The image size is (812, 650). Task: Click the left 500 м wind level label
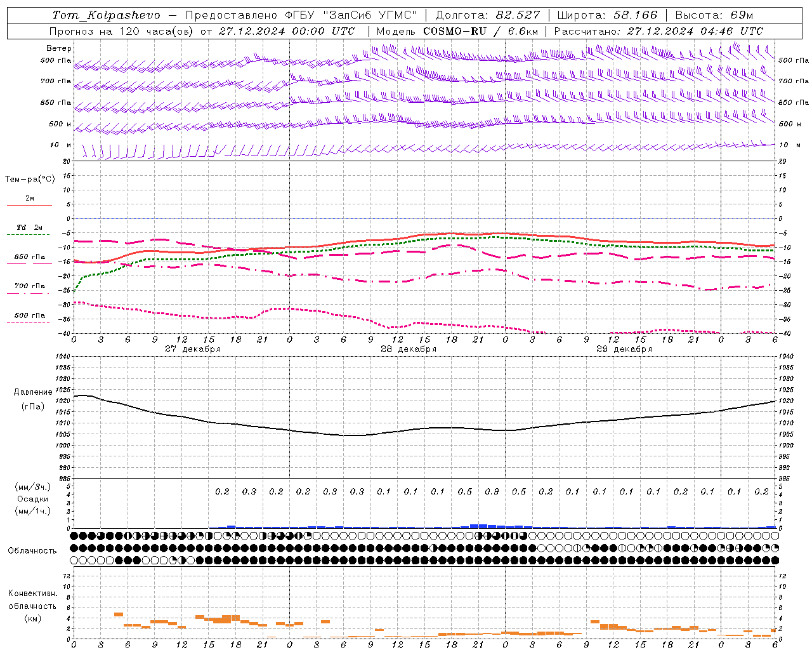click(x=60, y=124)
